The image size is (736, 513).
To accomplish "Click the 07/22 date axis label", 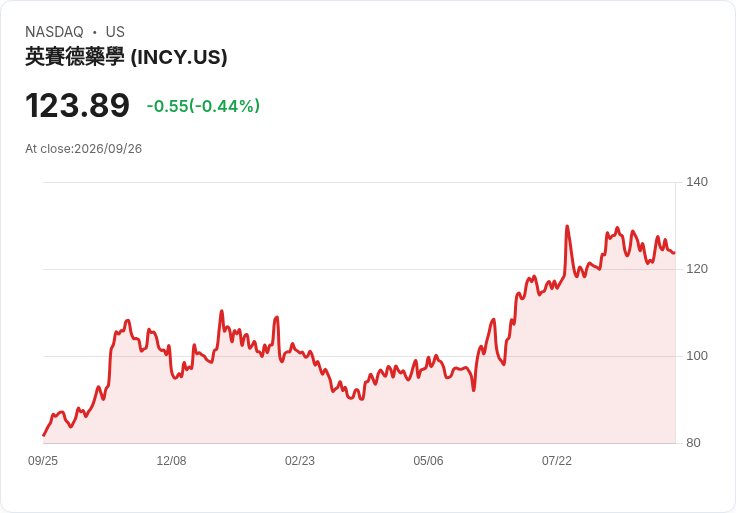I will click(x=557, y=461).
